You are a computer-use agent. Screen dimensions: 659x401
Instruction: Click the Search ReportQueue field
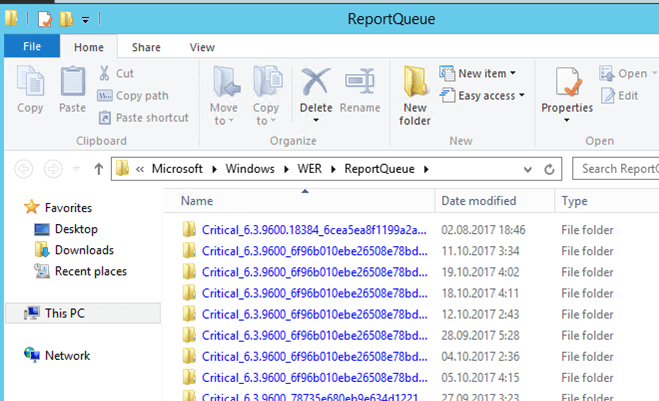pos(616,169)
